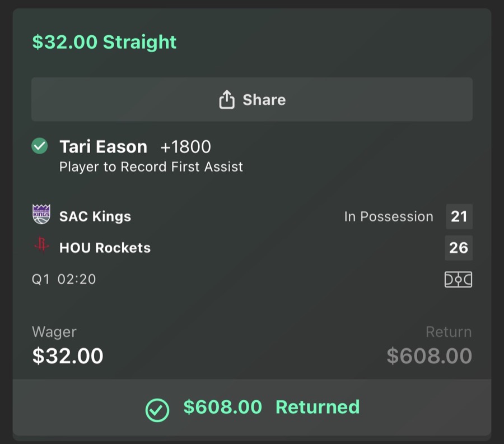Click the Q1 02:20 game clock
The width and height of the screenshot is (504, 444).
click(x=64, y=279)
